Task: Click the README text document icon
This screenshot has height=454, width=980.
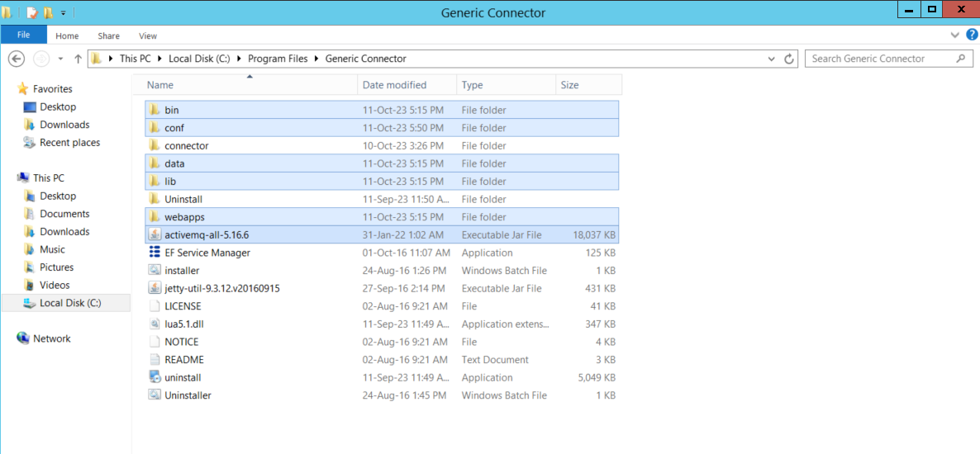Action: [x=155, y=360]
